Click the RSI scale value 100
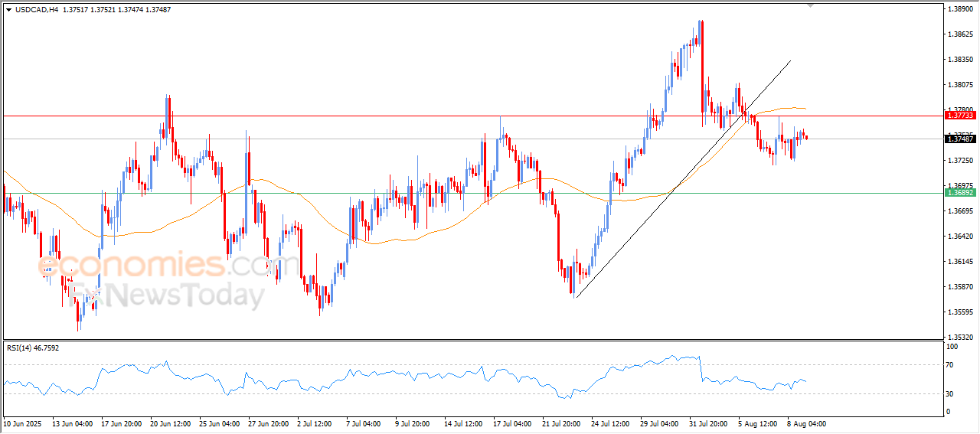Image resolution: width=980 pixels, height=434 pixels. point(954,347)
